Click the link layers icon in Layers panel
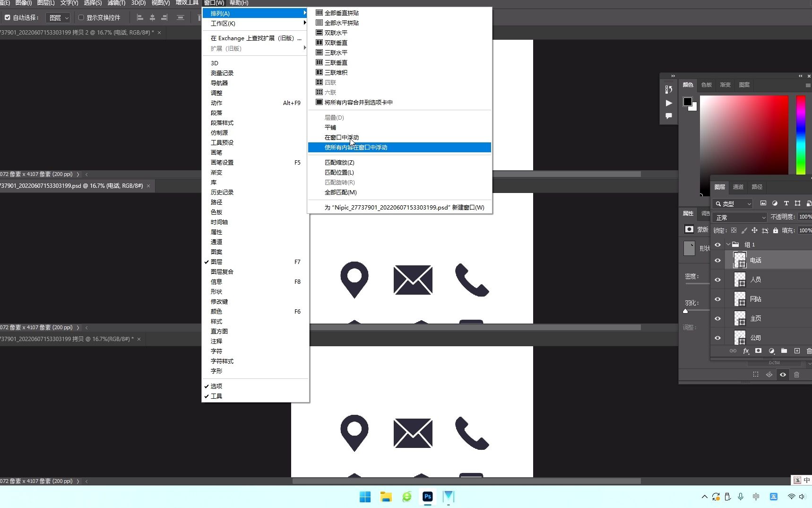Screen dimensions: 812x508 (733, 351)
